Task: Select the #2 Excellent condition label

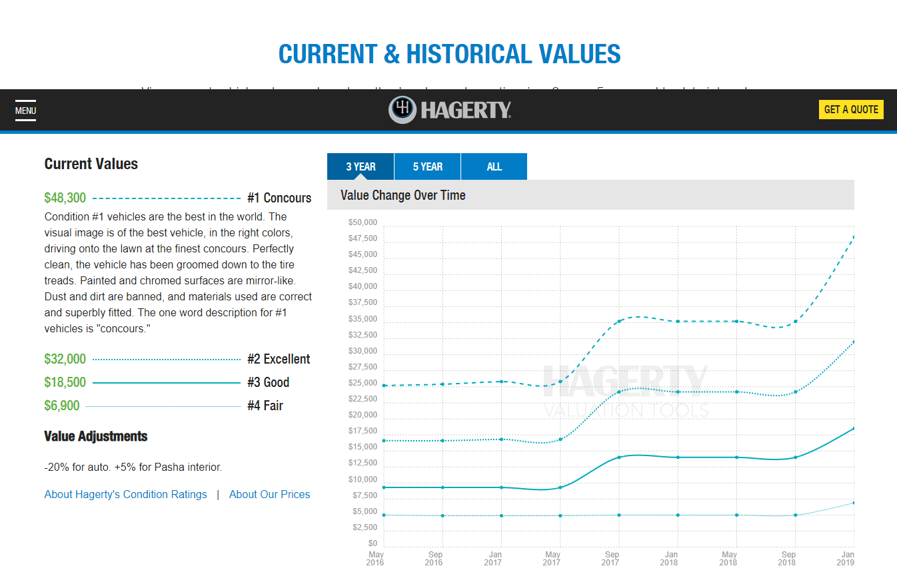Action: pyautogui.click(x=279, y=359)
